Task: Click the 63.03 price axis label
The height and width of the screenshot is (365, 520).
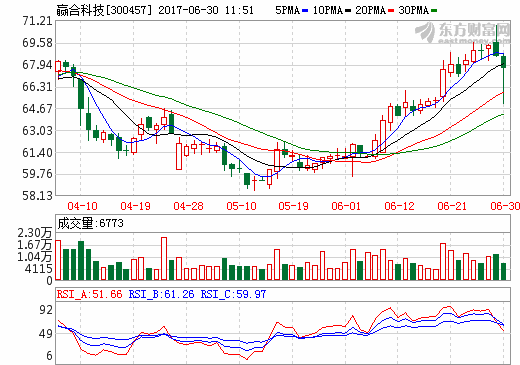Action: [x=37, y=131]
